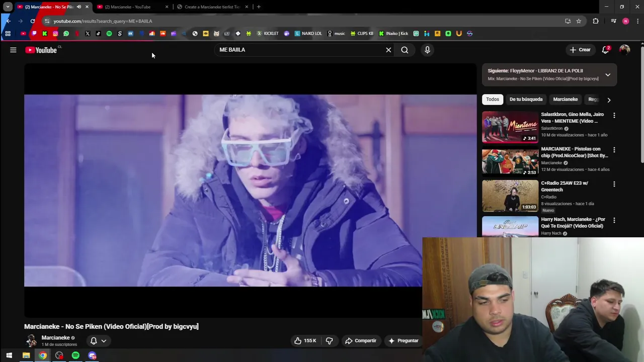Open the Twitch bookmark icon
Screen dimensions: 644x362
[34, 34]
